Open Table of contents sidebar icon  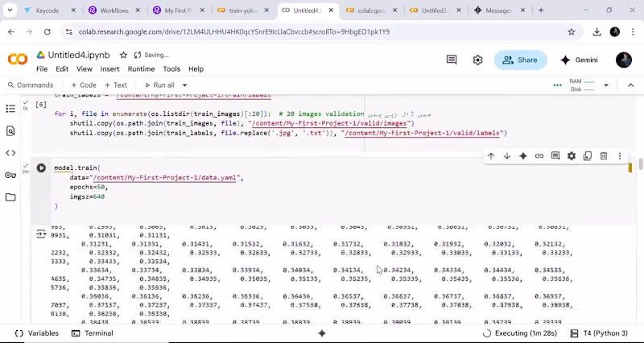(10, 109)
